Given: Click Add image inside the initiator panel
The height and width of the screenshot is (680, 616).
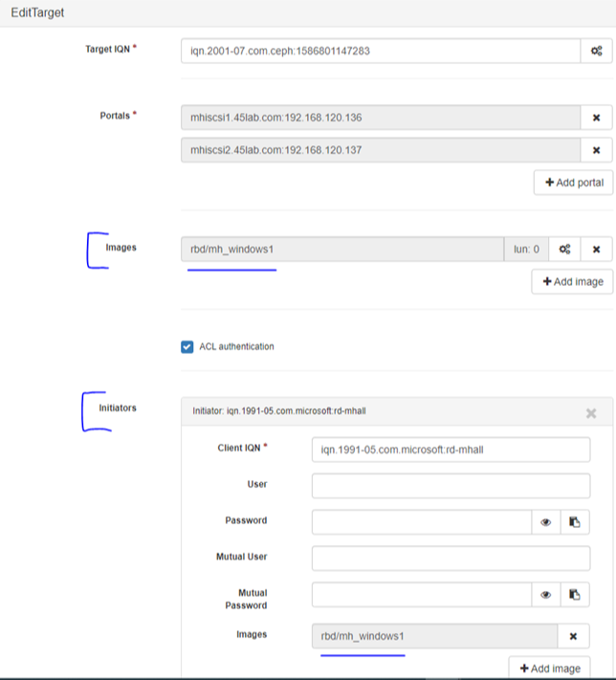Looking at the screenshot, I should [x=550, y=669].
